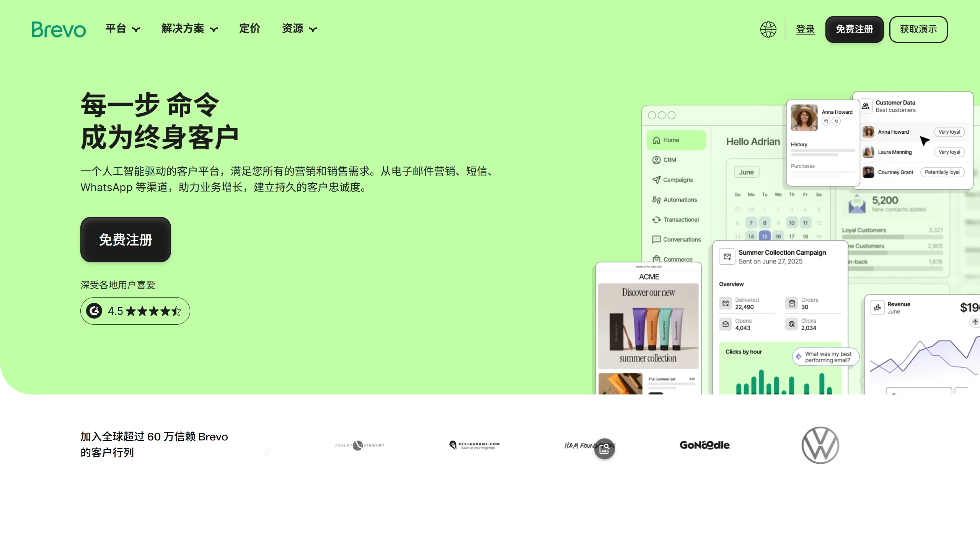This screenshot has width=980, height=535.
Task: Click the Commerce bag icon
Action: [656, 259]
